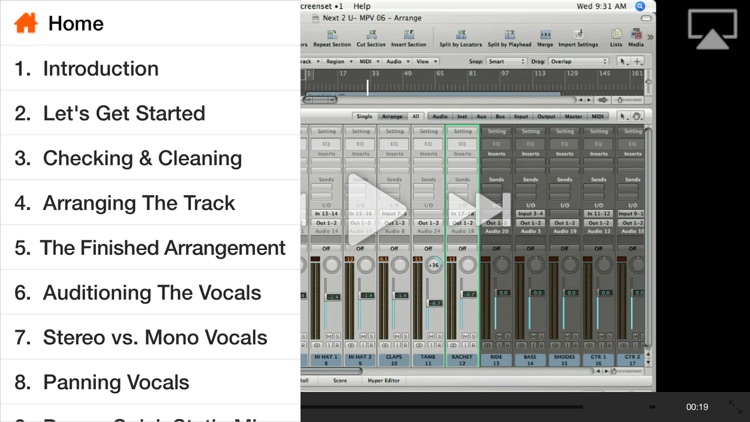This screenshot has height=422, width=750.
Task: Toggle the Inst channel filter button
Action: pos(462,116)
